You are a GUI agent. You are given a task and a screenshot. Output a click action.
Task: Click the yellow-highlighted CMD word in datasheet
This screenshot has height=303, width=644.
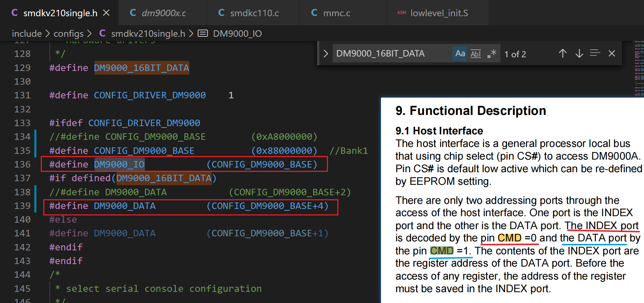pos(509,238)
